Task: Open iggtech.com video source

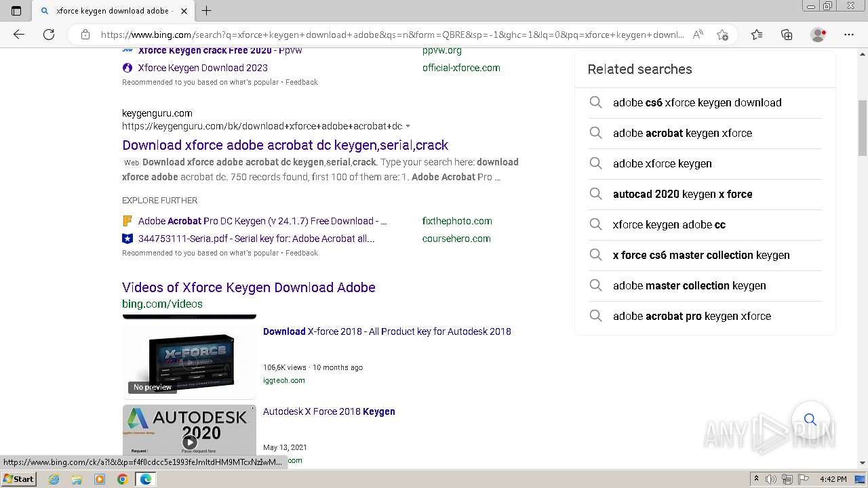Action: click(284, 380)
